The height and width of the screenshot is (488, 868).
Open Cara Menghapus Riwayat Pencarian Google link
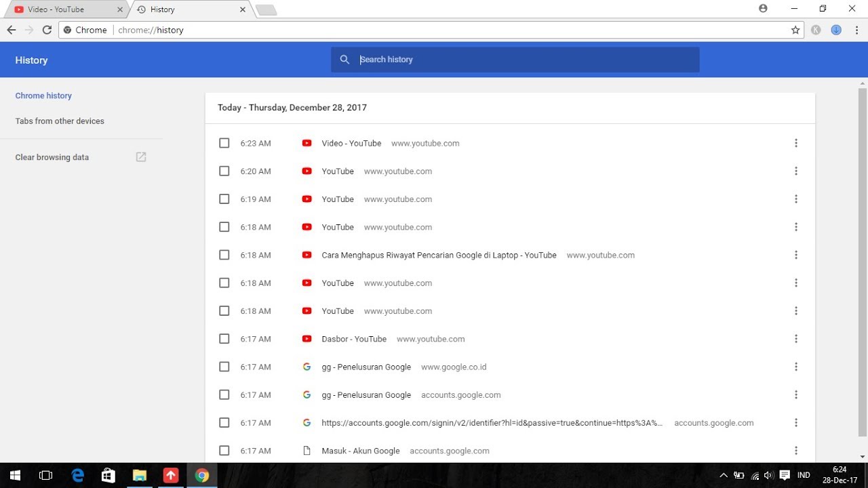pos(439,255)
